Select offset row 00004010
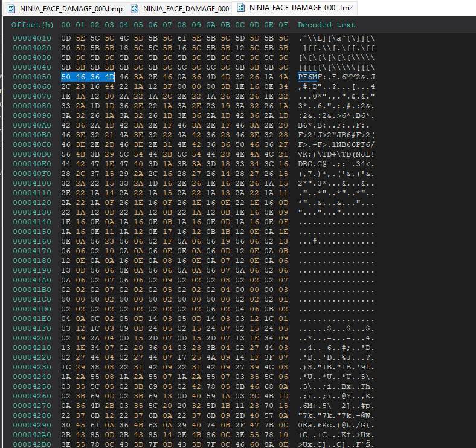The image size is (476, 448). [x=32, y=38]
